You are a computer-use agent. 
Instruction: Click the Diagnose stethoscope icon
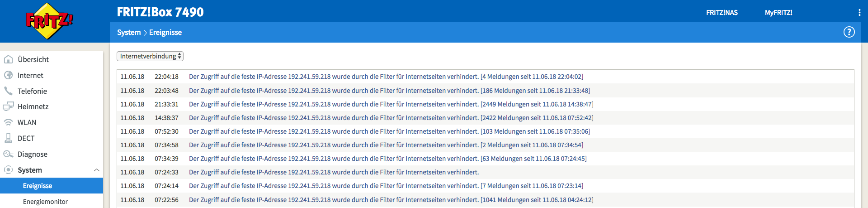pos(8,154)
